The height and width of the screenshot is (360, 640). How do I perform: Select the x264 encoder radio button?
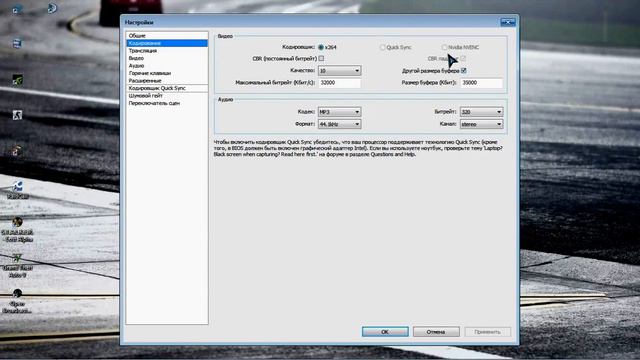[321, 47]
